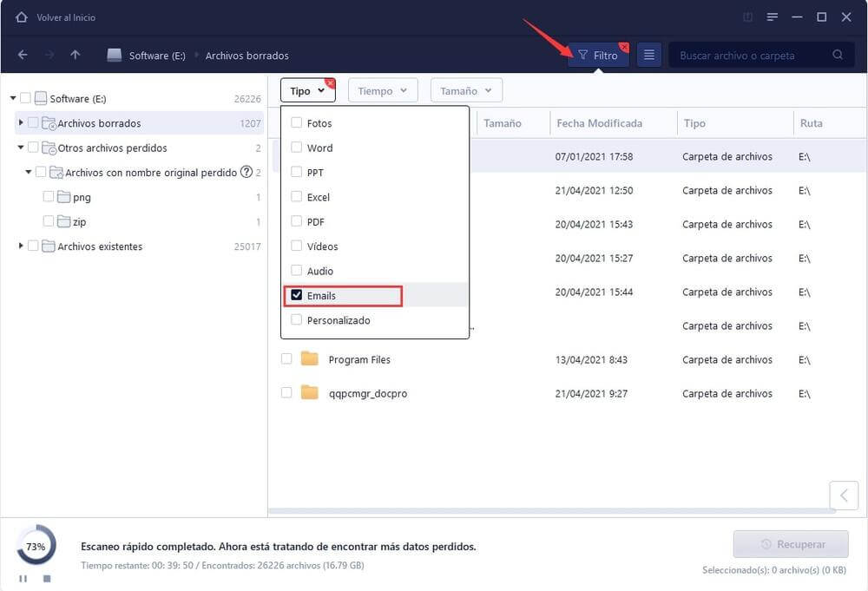This screenshot has width=868, height=591.
Task: Click the dimmed icon left of the title-bar menu
Action: pos(747,17)
